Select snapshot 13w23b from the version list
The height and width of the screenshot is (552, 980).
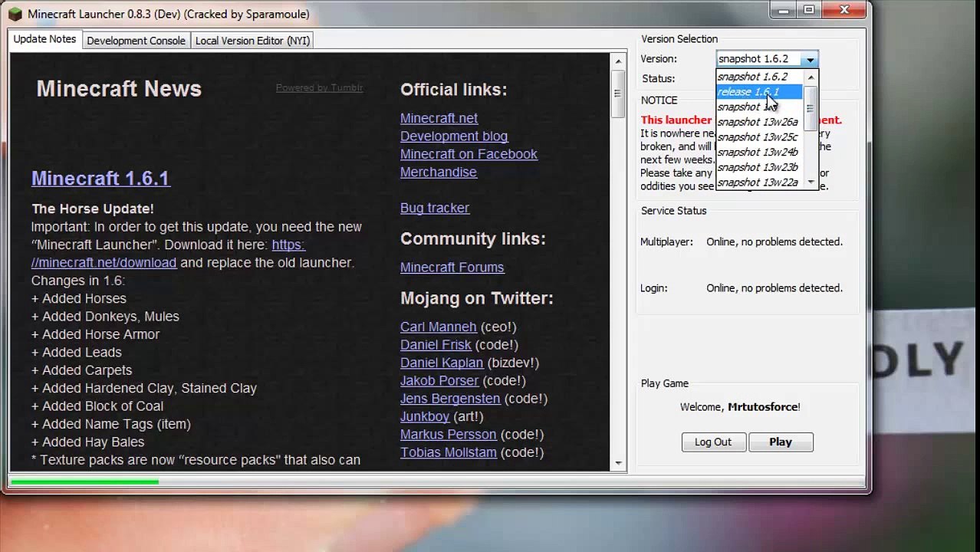(758, 167)
